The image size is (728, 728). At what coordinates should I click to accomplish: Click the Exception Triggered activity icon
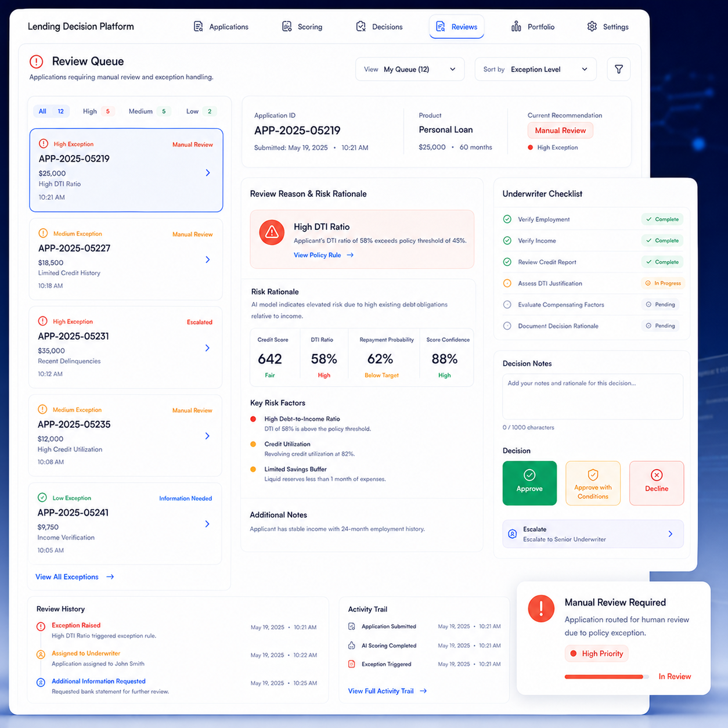coord(351,664)
